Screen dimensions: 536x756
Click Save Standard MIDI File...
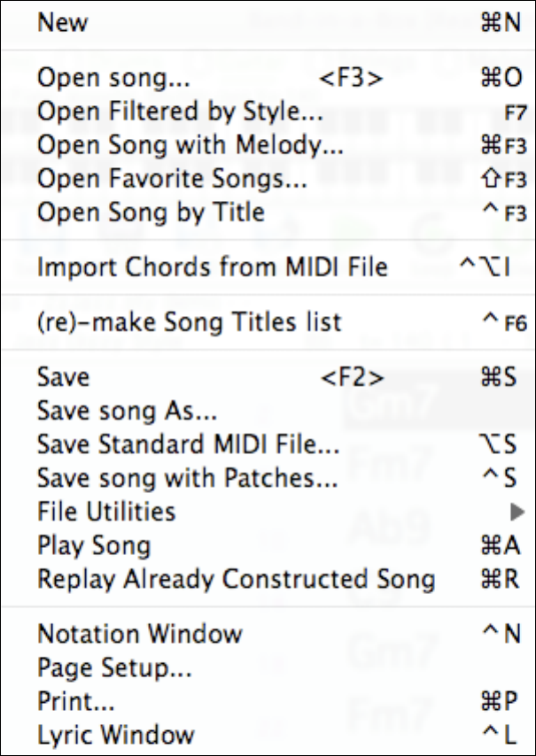tap(188, 444)
